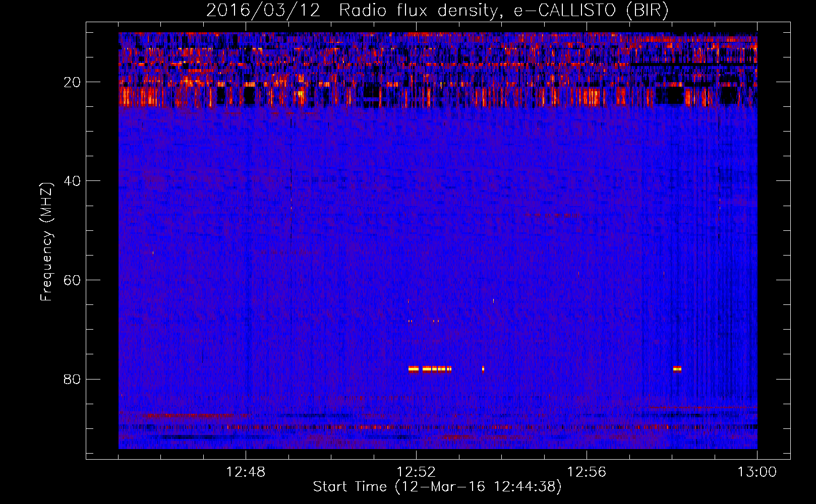Viewport: 816px width, 504px height.
Task: Click the 13:00 time tick label
Action: (x=757, y=472)
